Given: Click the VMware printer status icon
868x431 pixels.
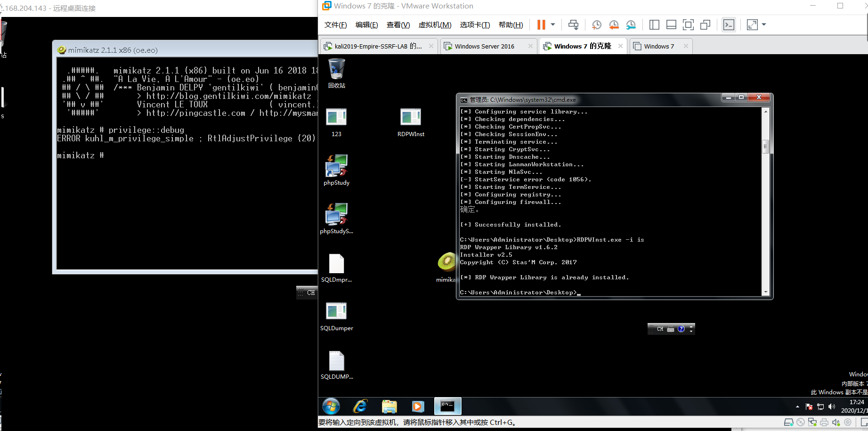Looking at the screenshot, I should tap(824, 423).
